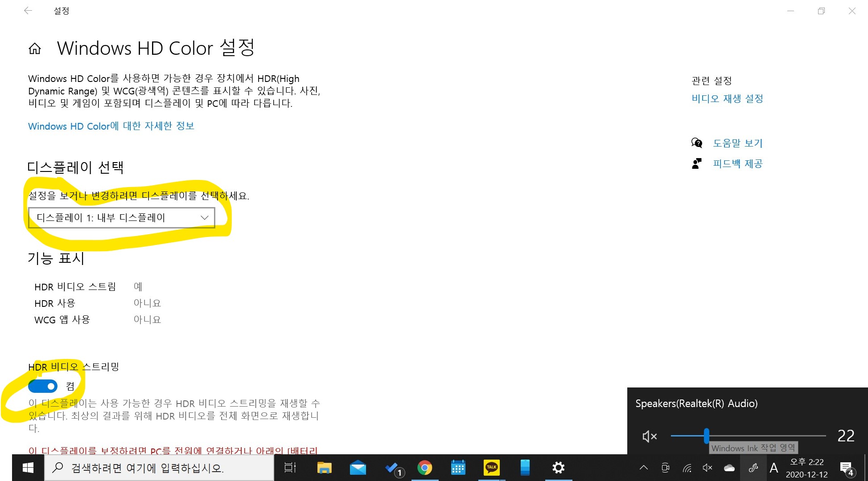Click the mute speaker icon in the volume popup

click(x=649, y=436)
